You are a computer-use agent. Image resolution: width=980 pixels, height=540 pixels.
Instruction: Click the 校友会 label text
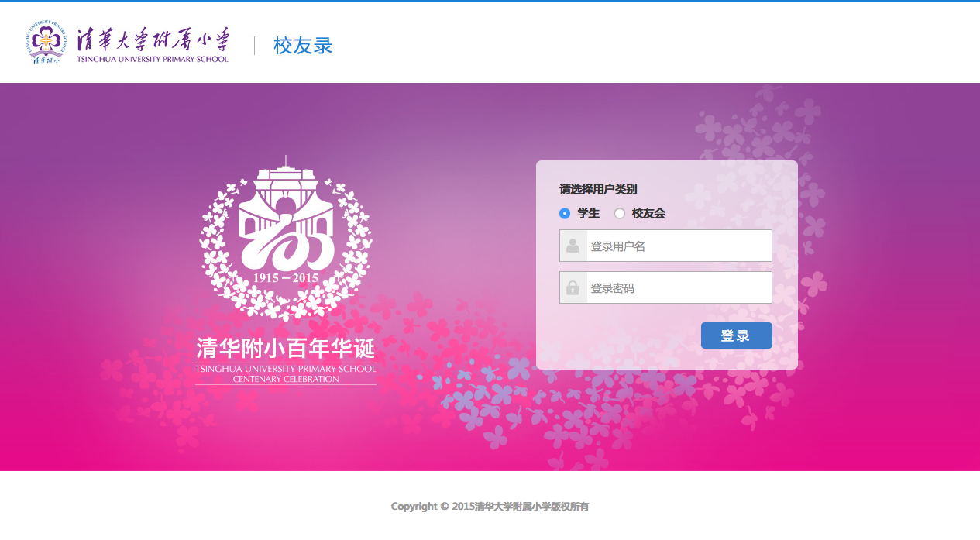(x=648, y=213)
